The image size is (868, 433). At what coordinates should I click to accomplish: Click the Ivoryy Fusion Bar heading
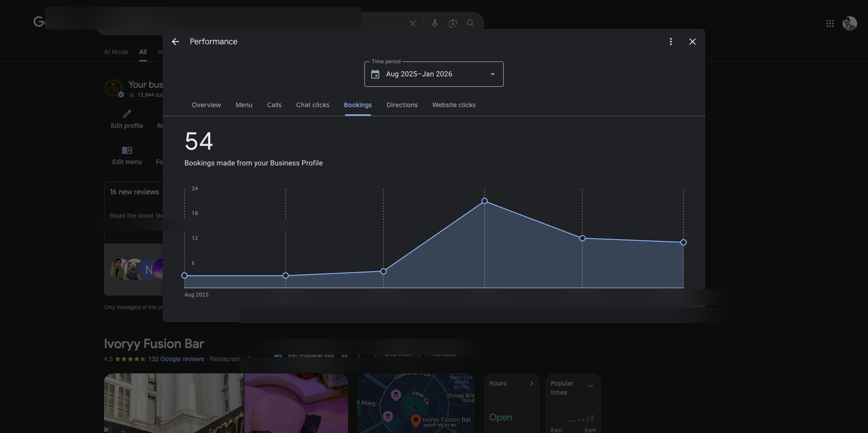tap(154, 344)
